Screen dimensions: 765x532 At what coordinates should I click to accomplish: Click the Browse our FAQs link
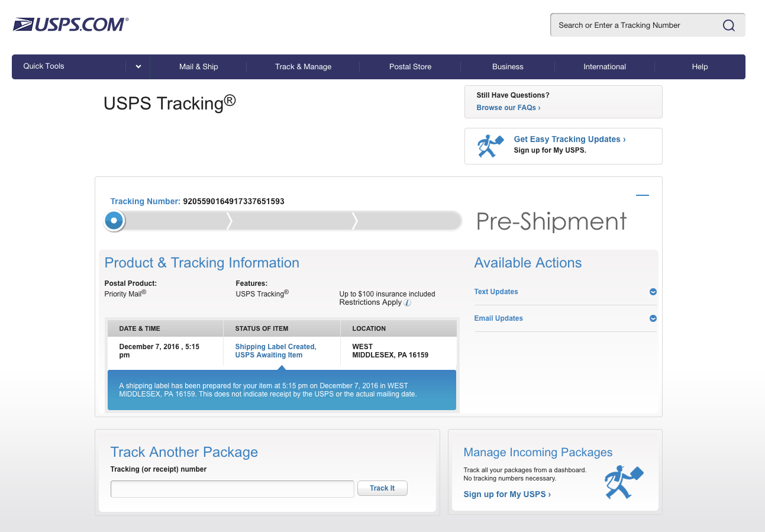tap(508, 108)
